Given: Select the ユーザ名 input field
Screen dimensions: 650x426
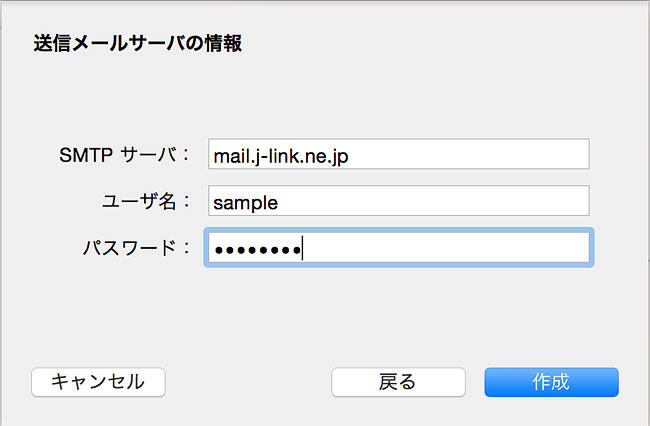Looking at the screenshot, I should (399, 201).
